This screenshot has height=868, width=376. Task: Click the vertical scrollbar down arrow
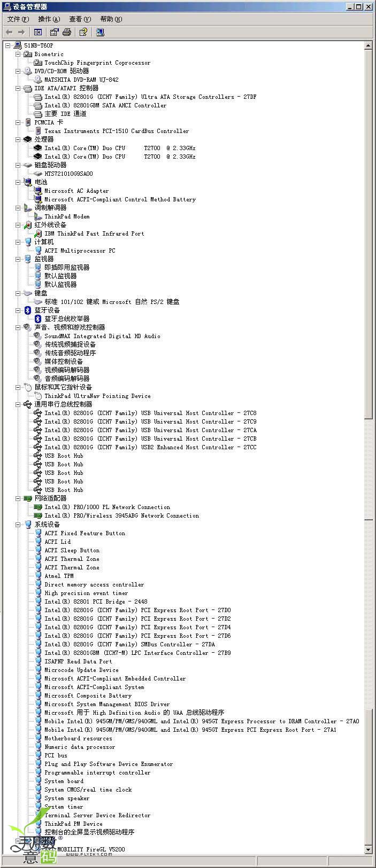(x=368, y=850)
